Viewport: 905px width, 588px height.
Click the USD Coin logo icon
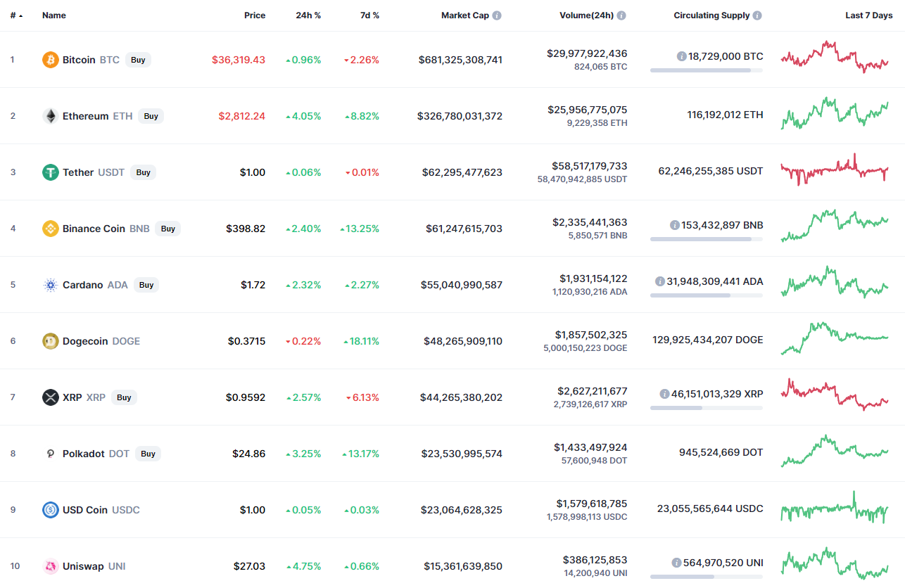pos(50,510)
